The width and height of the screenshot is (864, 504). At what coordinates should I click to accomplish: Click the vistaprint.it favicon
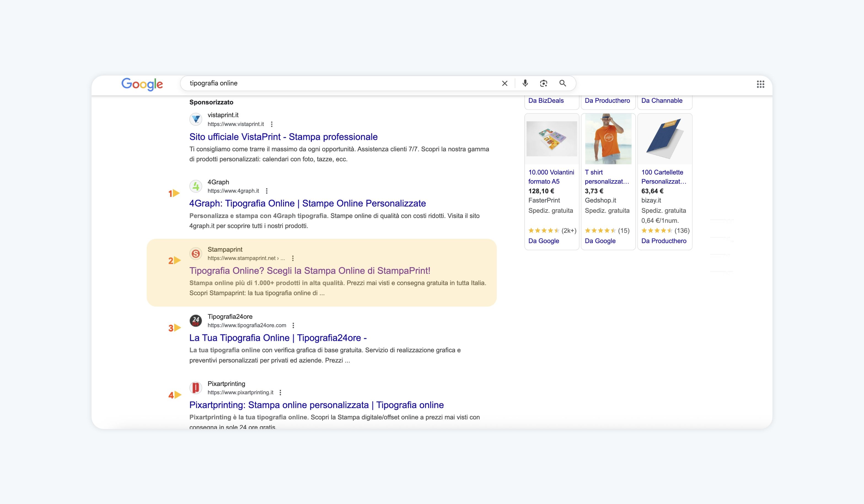pos(196,119)
